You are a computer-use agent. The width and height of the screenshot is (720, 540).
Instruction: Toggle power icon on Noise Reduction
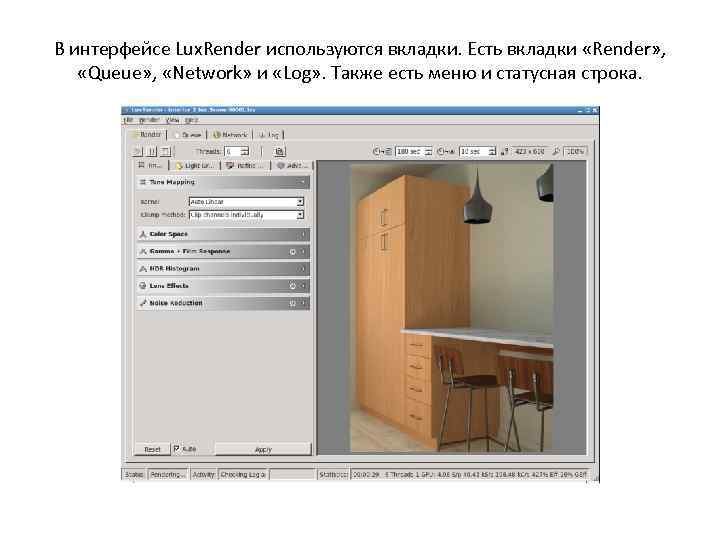[292, 303]
